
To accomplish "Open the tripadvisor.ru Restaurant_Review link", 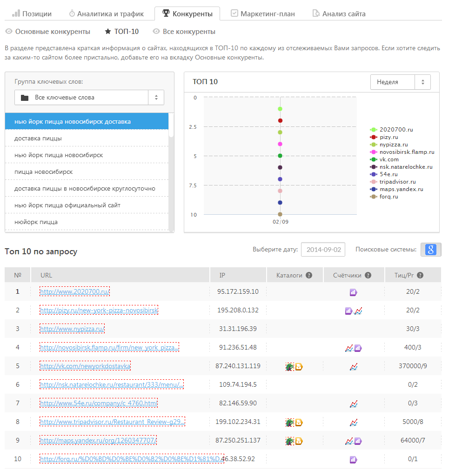I will pos(113,422).
